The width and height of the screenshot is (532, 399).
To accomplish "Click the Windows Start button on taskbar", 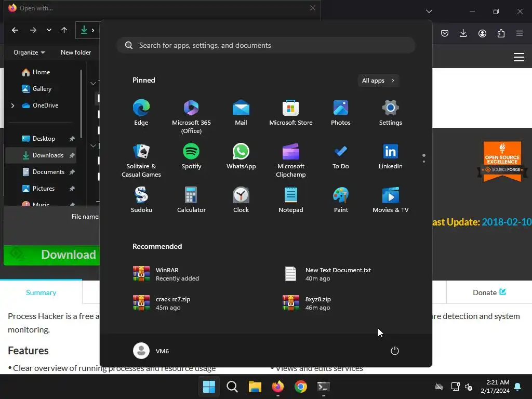I will pyautogui.click(x=209, y=387).
